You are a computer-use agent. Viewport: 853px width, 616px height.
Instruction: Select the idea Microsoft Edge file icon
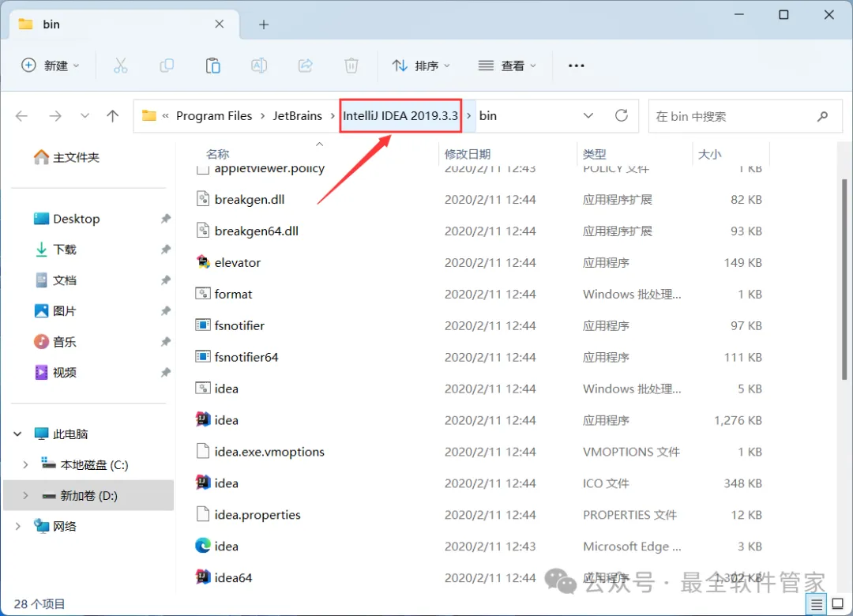203,546
